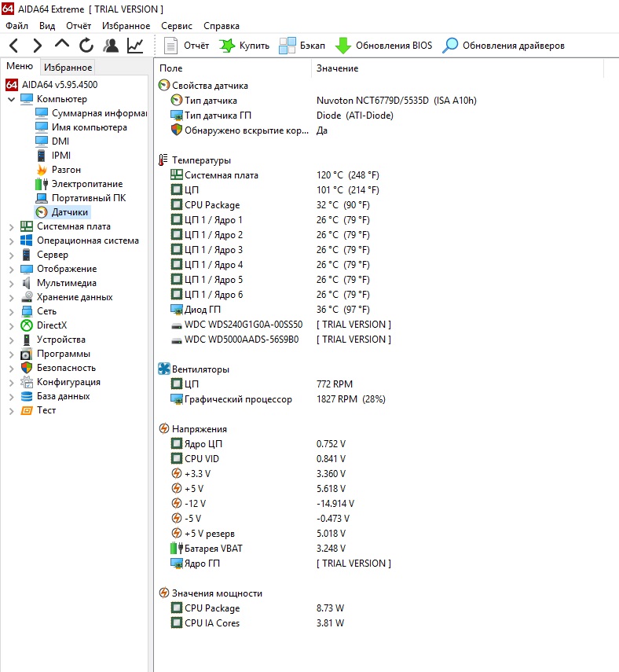619x672 pixels.
Task: Expand the Сервер tree node
Action: (12, 255)
